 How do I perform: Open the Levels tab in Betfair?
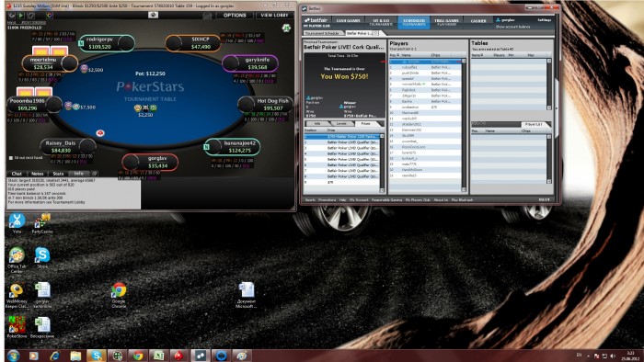coord(341,123)
